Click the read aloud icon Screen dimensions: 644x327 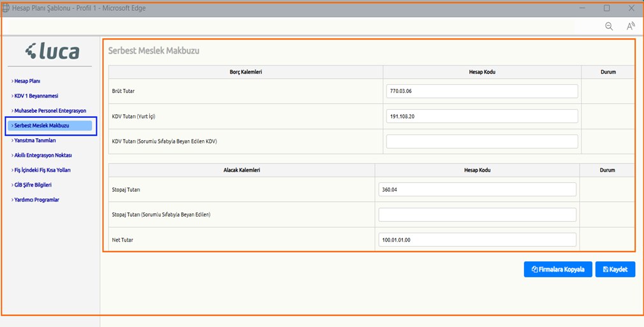coord(631,26)
